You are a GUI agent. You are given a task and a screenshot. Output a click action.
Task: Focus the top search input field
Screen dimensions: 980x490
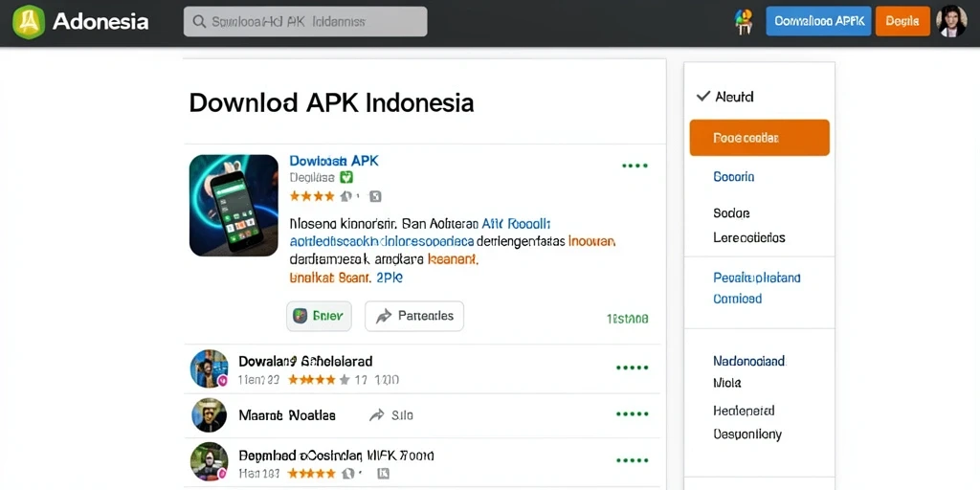(x=305, y=22)
